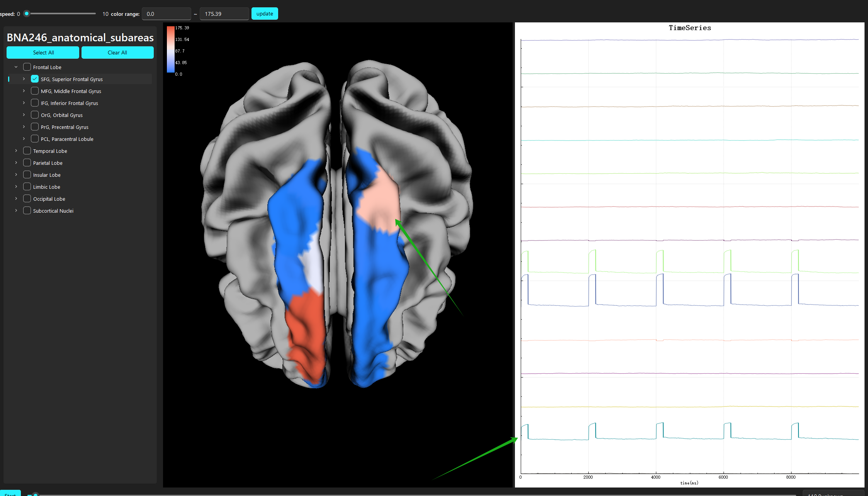Uncheck SFG, Superior Frontal Gyrus checkbox
This screenshot has width=868, height=496.
[35, 79]
